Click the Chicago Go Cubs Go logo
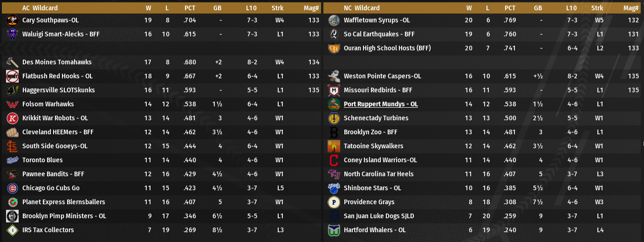 pos(12,188)
